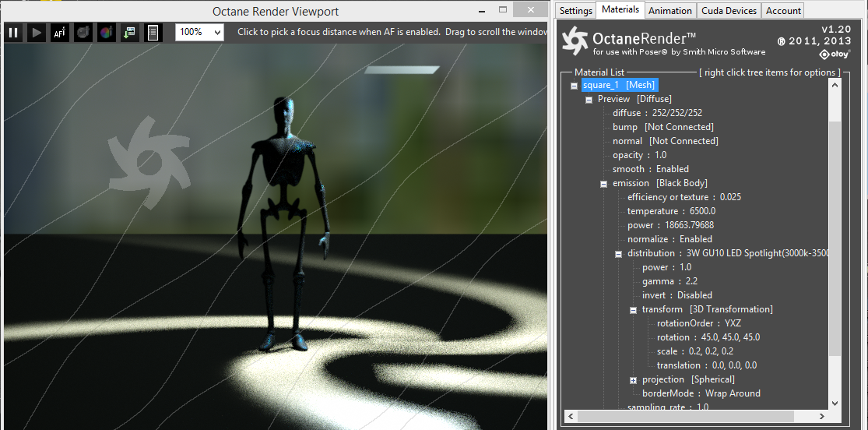
Task: Select the white balance color picker icon
Action: (107, 33)
